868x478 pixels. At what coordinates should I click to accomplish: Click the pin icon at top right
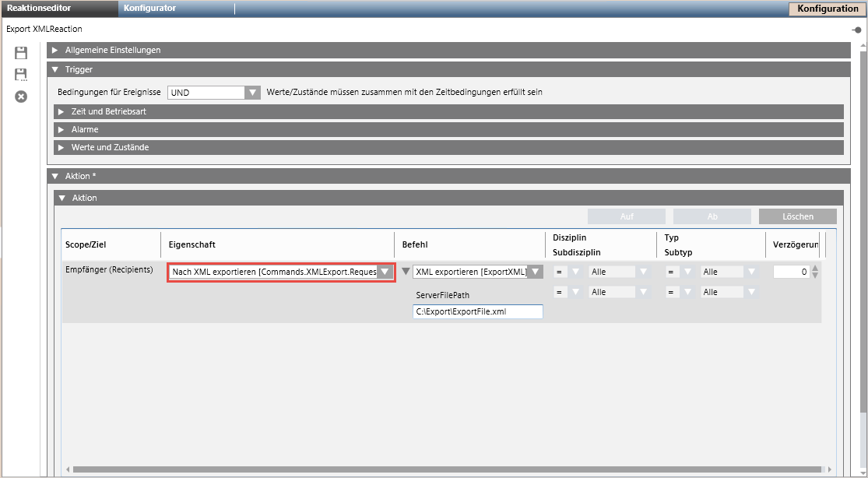(856, 30)
